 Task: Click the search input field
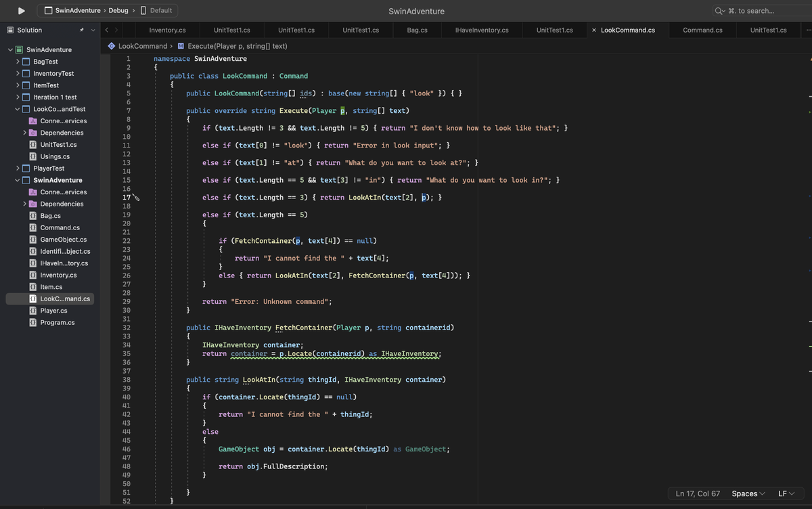761,11
